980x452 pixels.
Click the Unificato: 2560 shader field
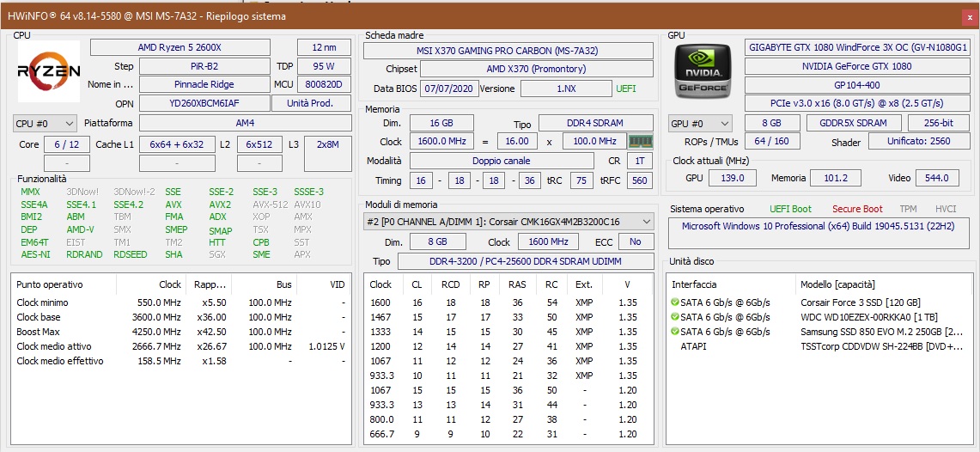(x=919, y=141)
